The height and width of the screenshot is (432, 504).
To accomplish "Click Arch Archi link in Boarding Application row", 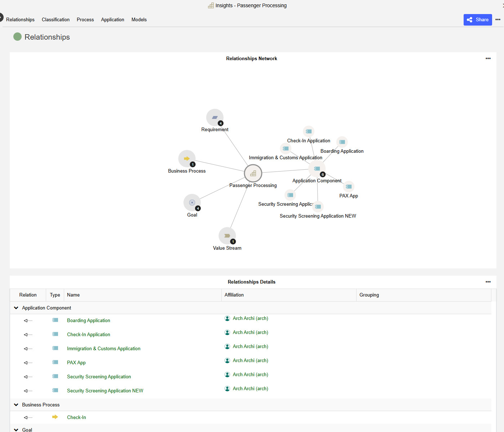I will tap(250, 318).
